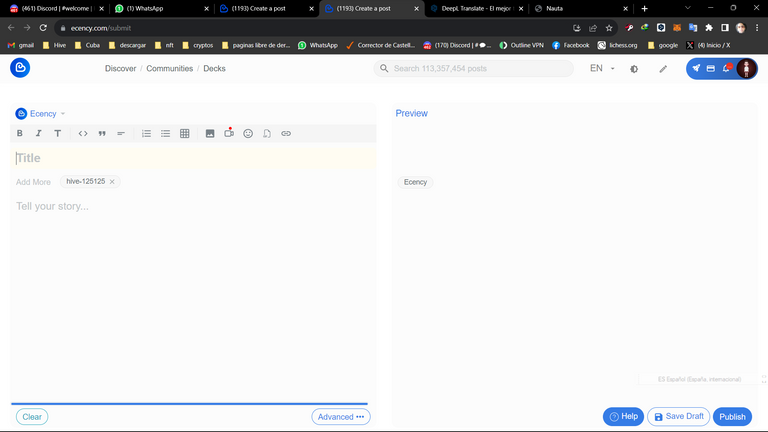768x432 pixels.
Task: Open the emoji picker icon
Action: (248, 133)
